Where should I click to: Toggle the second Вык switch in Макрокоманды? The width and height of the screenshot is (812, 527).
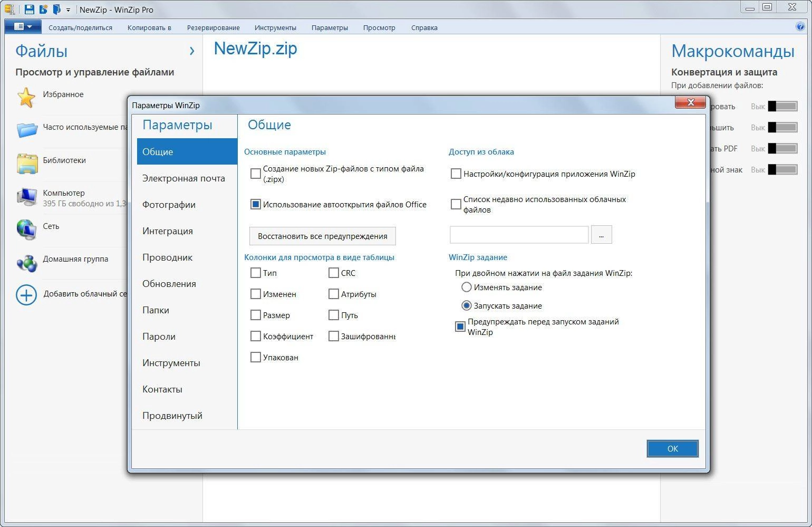pyautogui.click(x=782, y=127)
